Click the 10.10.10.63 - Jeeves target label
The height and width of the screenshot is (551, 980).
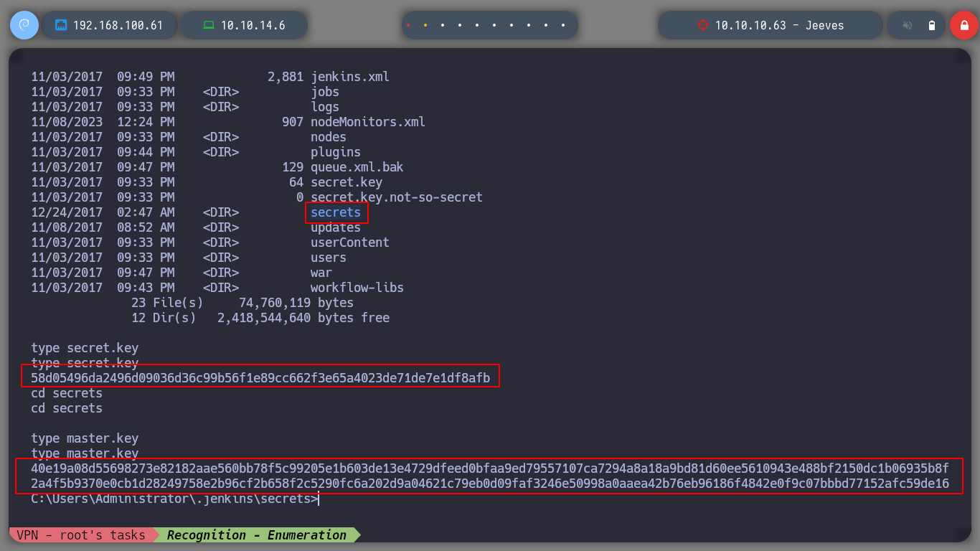pos(779,25)
